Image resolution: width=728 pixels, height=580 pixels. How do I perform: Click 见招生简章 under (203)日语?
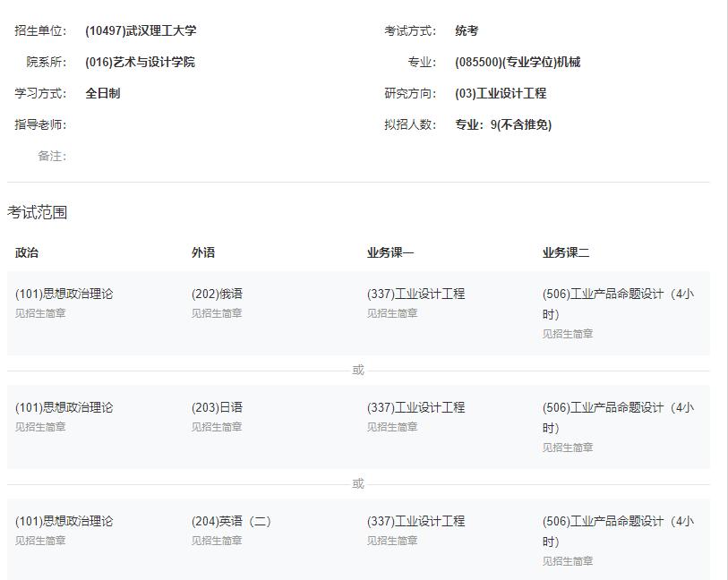217,427
